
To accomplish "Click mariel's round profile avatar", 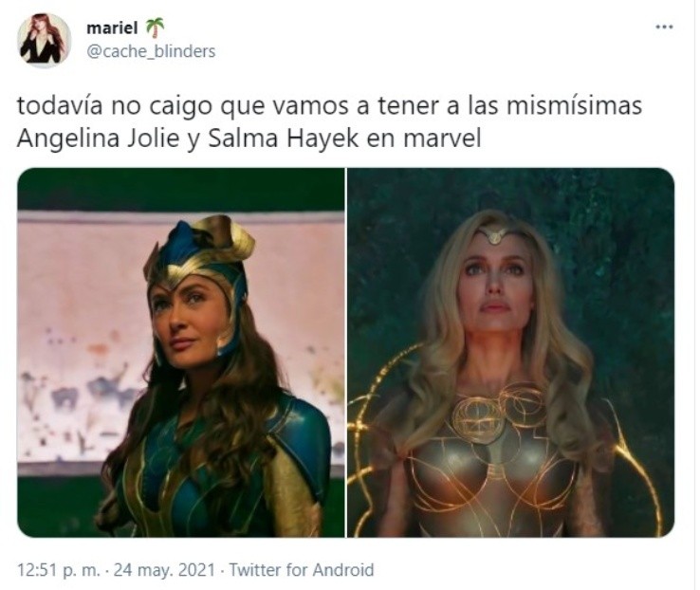I will pyautogui.click(x=45, y=41).
